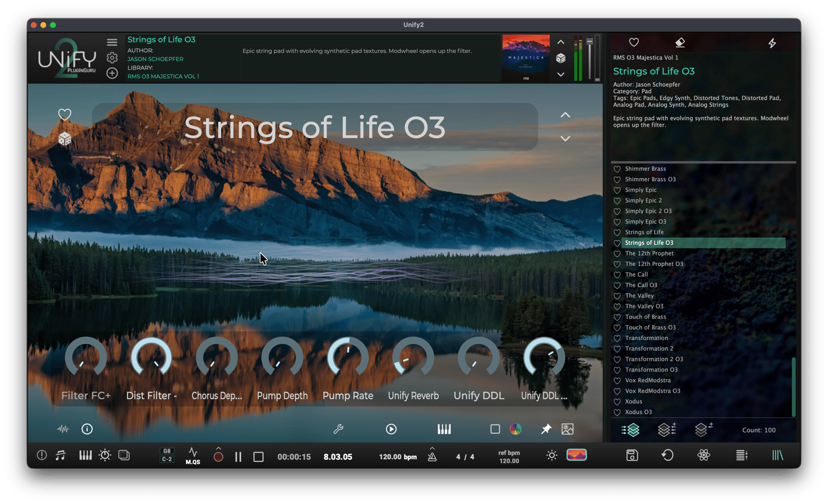Open the color wheel icon
This screenshot has height=504, width=828.
[x=516, y=429]
